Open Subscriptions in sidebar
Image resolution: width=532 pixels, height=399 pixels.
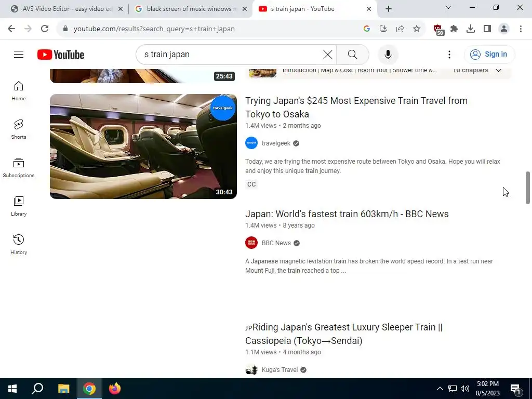pyautogui.click(x=19, y=168)
